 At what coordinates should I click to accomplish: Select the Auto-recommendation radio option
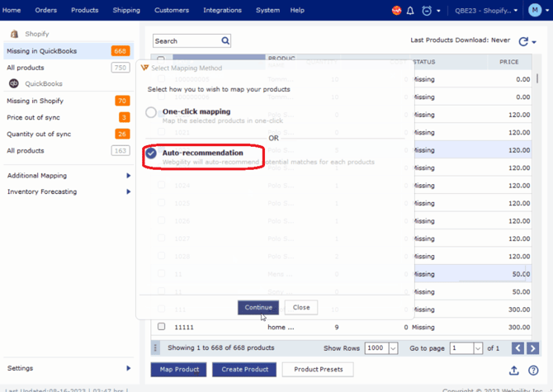(151, 153)
